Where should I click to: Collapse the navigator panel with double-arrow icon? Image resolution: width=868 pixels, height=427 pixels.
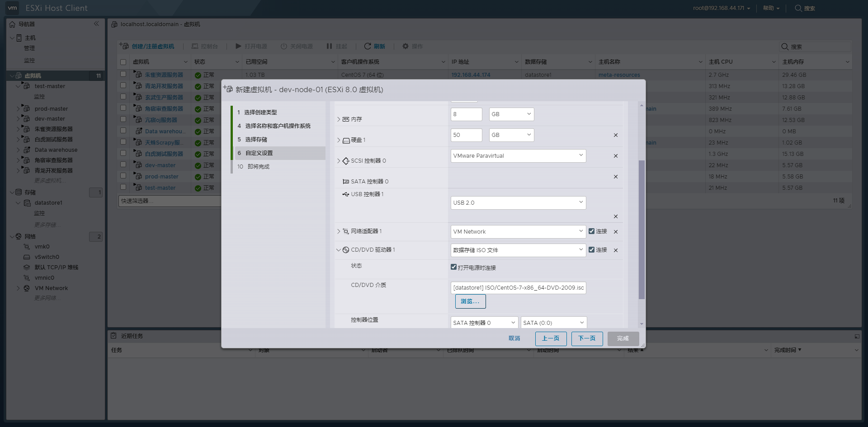click(x=96, y=23)
